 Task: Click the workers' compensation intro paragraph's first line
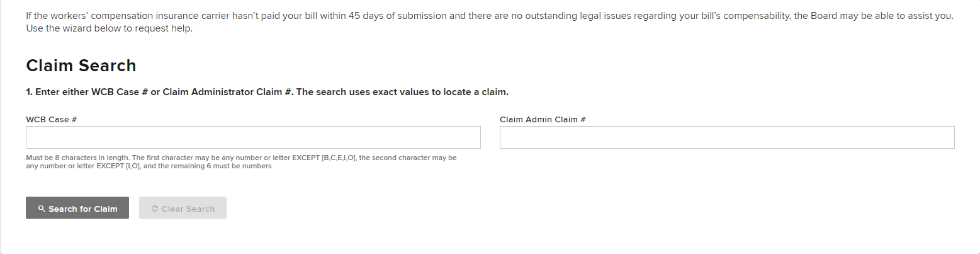[x=315, y=16]
